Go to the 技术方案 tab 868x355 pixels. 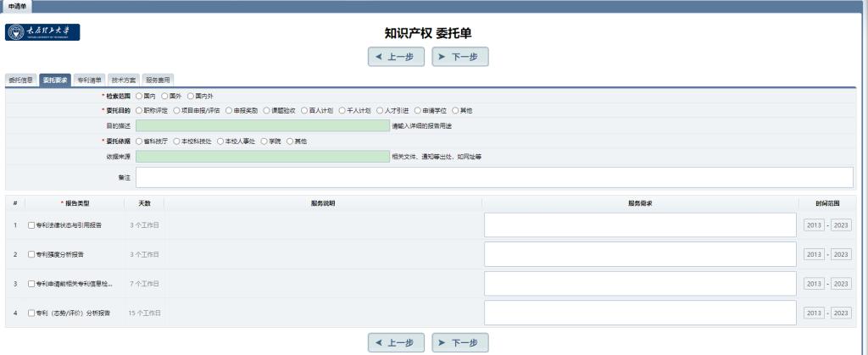tap(124, 80)
